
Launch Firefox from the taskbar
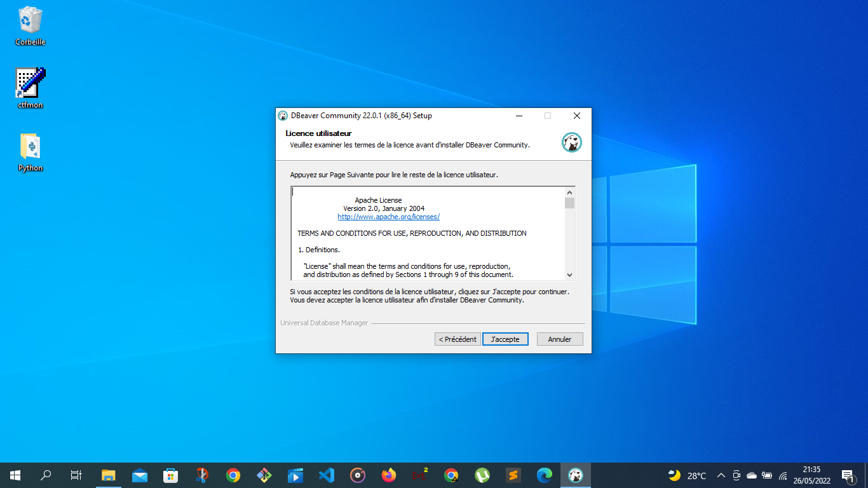pyautogui.click(x=389, y=475)
